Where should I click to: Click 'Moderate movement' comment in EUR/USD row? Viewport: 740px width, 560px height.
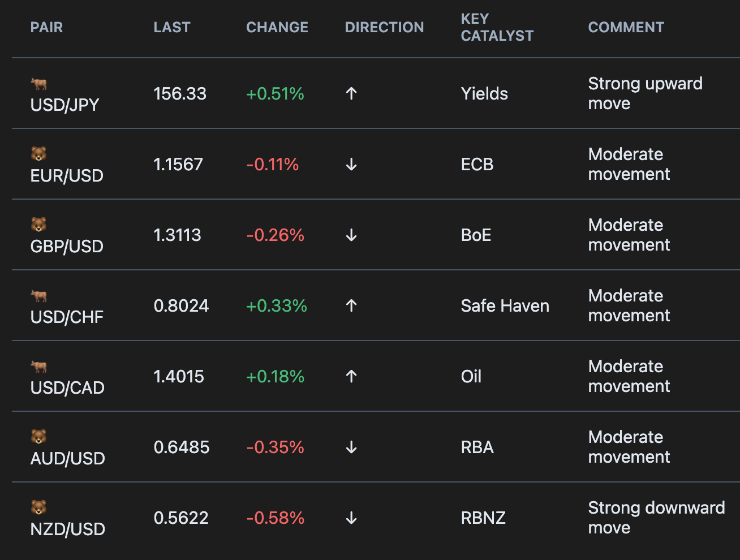[x=629, y=165]
